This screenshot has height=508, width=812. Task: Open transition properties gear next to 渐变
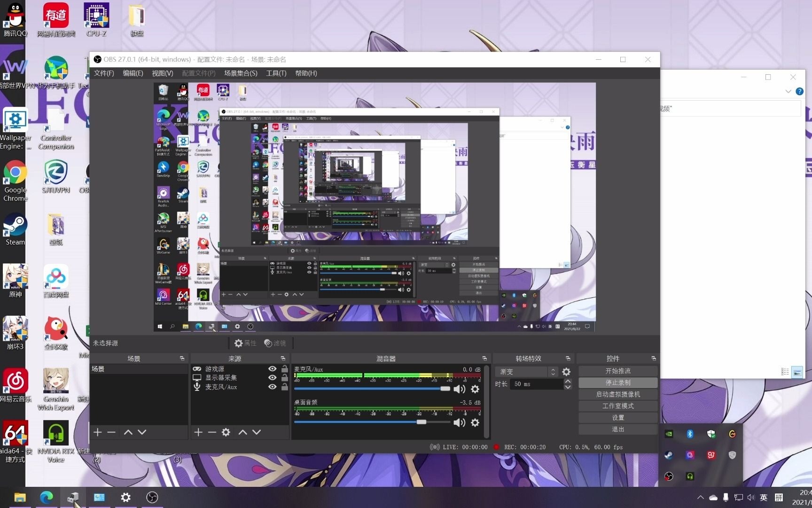[566, 372]
